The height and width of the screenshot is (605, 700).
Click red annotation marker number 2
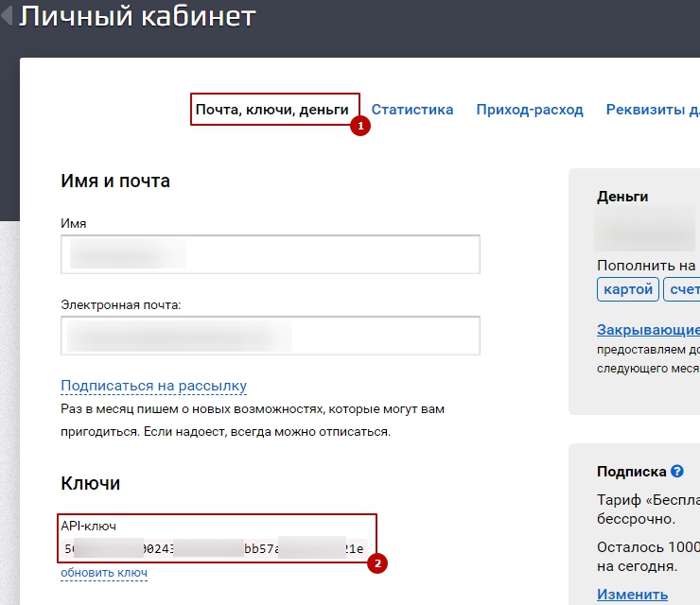(x=376, y=563)
